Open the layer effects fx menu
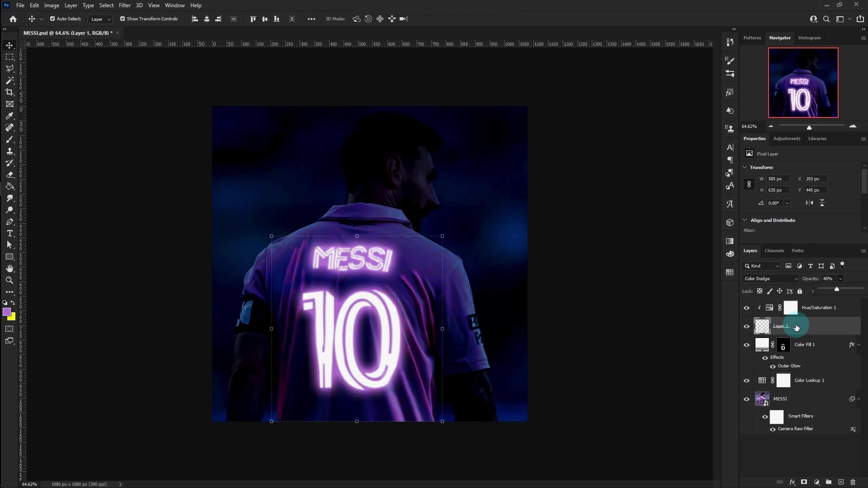868x488 pixels. (793, 482)
